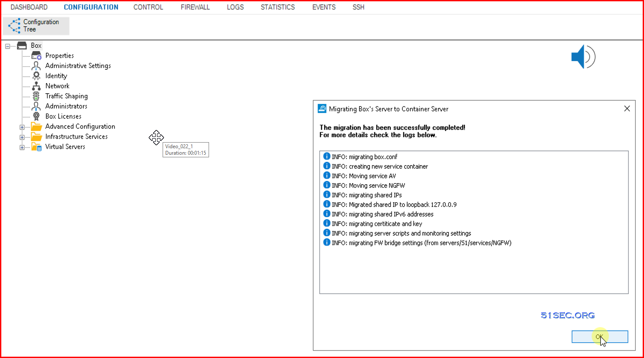This screenshot has width=644, height=358.
Task: Switch to the STATISTICS tab
Action: click(x=278, y=7)
